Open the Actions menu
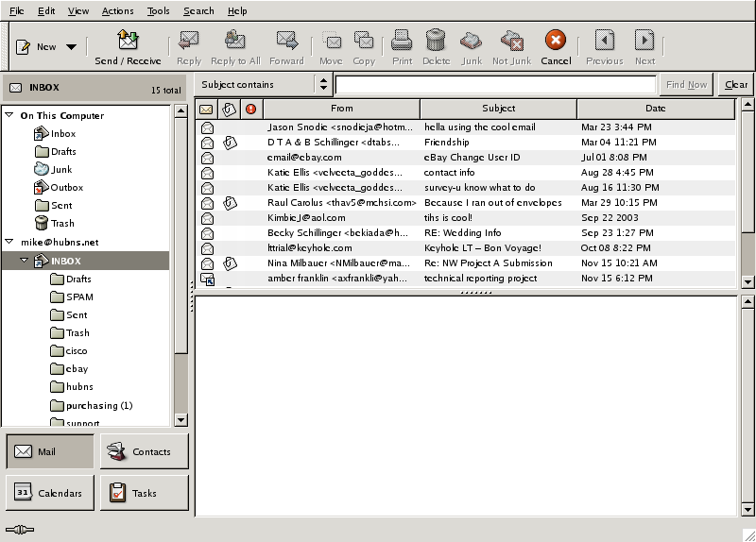756x542 pixels. click(117, 11)
